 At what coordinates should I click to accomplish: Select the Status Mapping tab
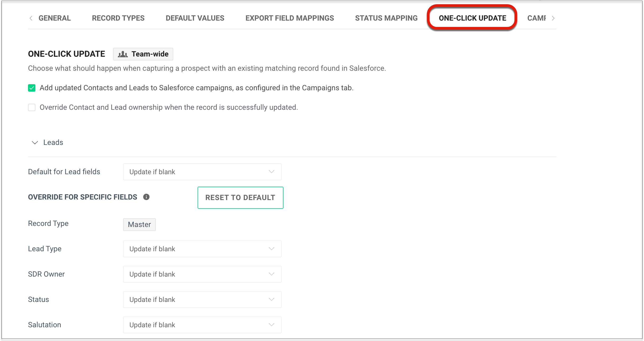click(386, 18)
